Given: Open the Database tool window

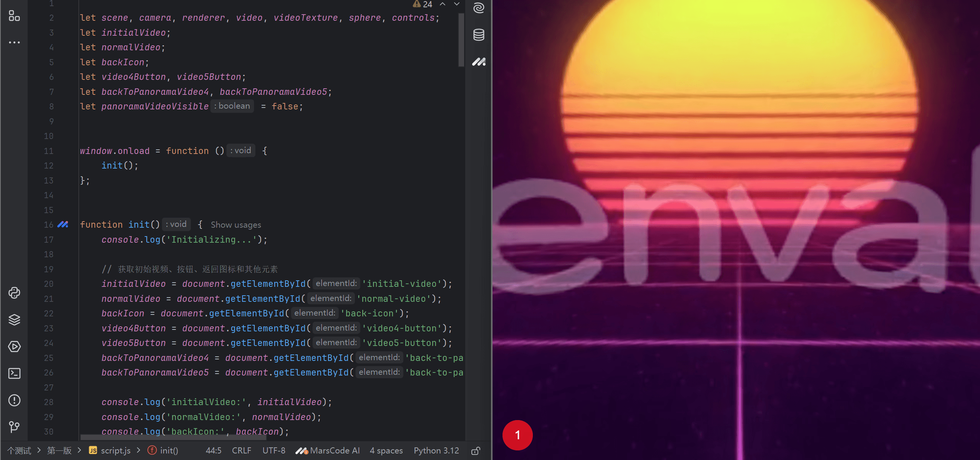Looking at the screenshot, I should tap(479, 35).
